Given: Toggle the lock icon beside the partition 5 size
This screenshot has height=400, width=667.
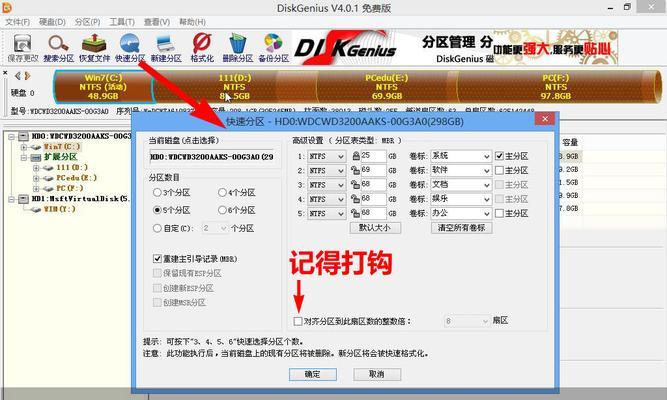Looking at the screenshot, I should click(356, 213).
